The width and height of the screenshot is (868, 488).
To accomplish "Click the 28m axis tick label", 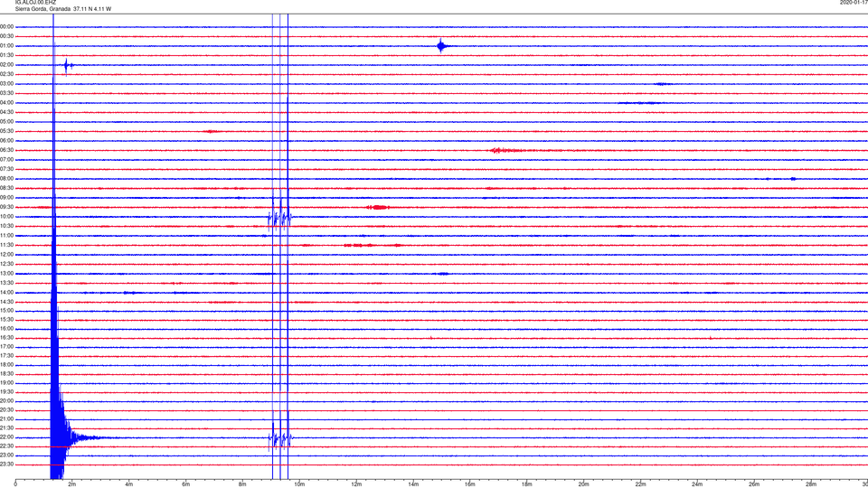I will pos(811,484).
